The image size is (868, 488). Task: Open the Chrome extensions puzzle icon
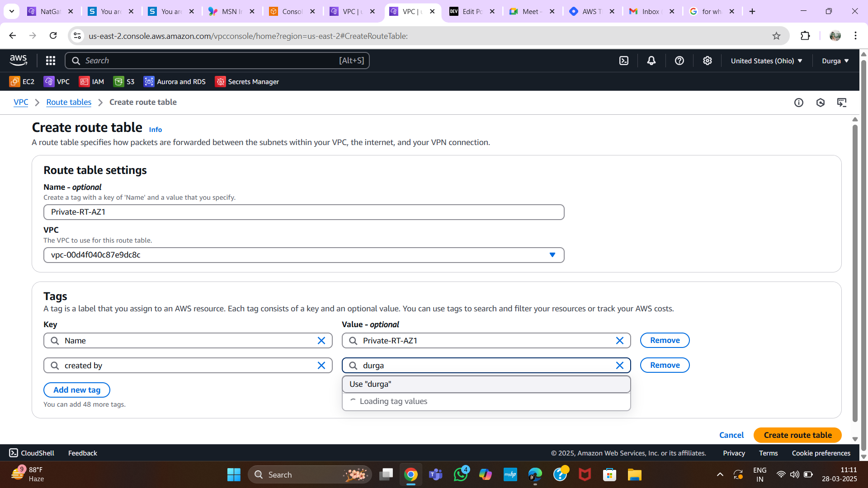tap(805, 36)
